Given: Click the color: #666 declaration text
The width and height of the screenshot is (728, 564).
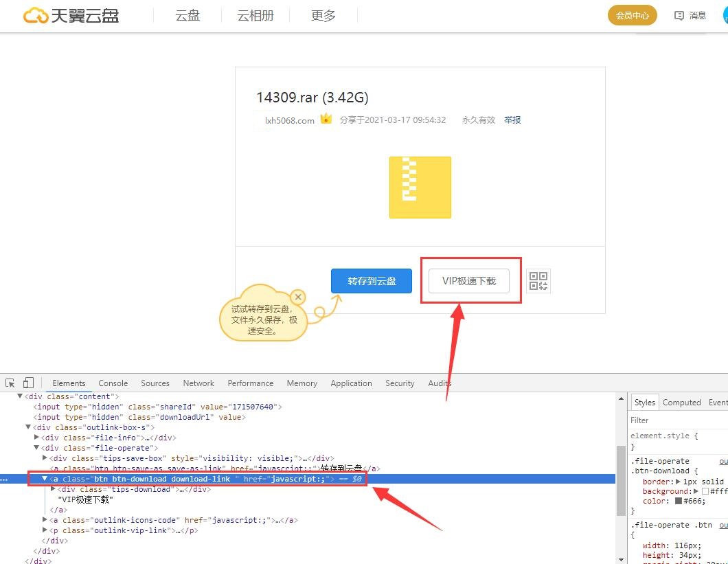Looking at the screenshot, I should tap(674, 501).
